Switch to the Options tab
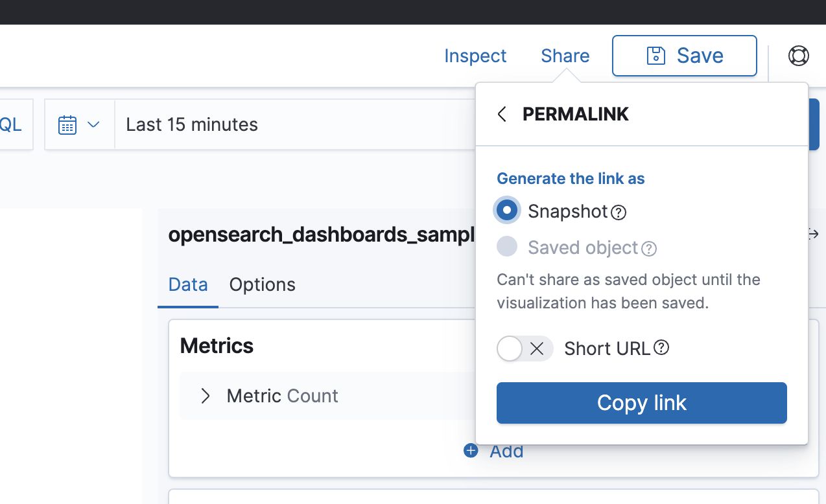The image size is (826, 504). coord(262,284)
